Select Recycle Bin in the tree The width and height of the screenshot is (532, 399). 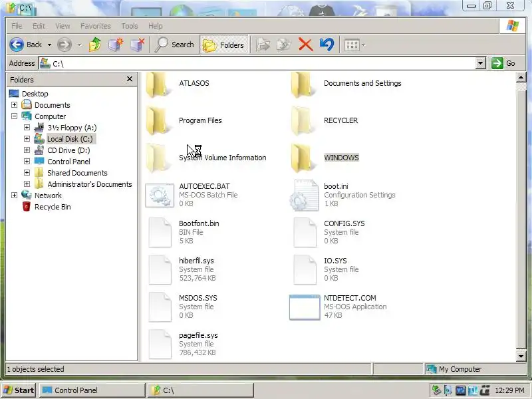[53, 207]
